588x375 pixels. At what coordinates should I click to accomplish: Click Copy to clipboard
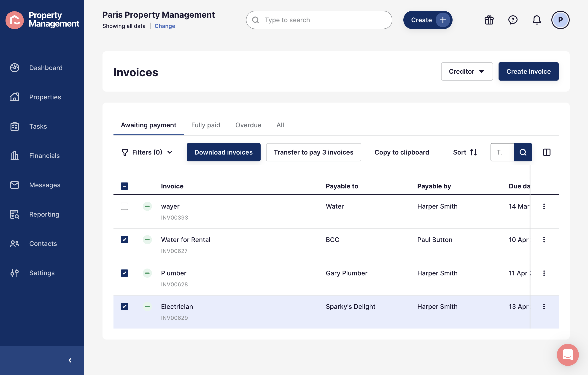coord(402,152)
